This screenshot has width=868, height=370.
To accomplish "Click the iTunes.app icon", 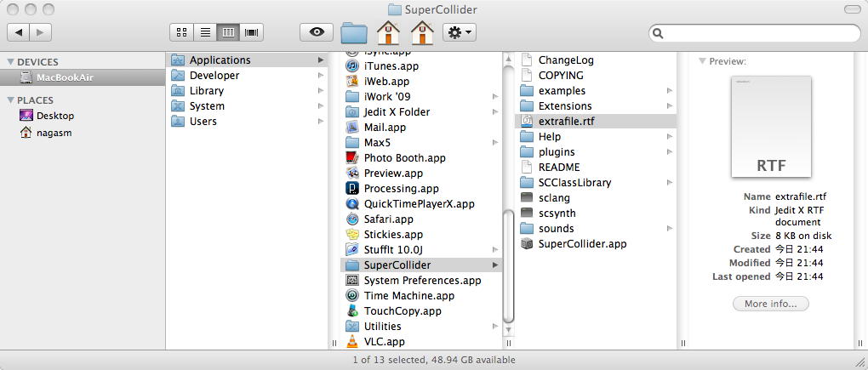I will pos(352,65).
